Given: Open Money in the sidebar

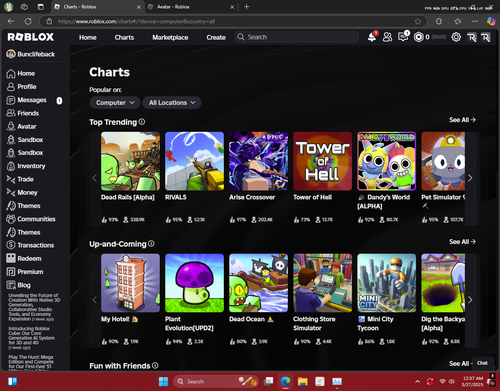Looking at the screenshot, I should (22, 193).
